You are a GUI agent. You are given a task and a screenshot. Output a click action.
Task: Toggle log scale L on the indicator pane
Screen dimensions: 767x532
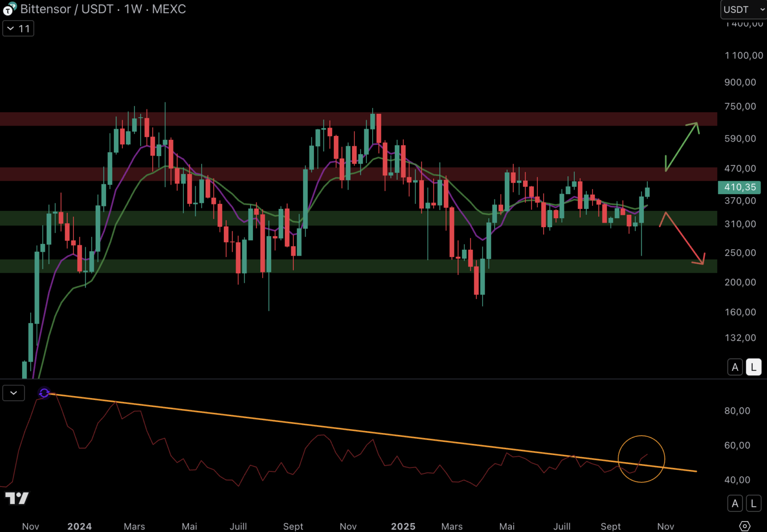click(x=753, y=503)
